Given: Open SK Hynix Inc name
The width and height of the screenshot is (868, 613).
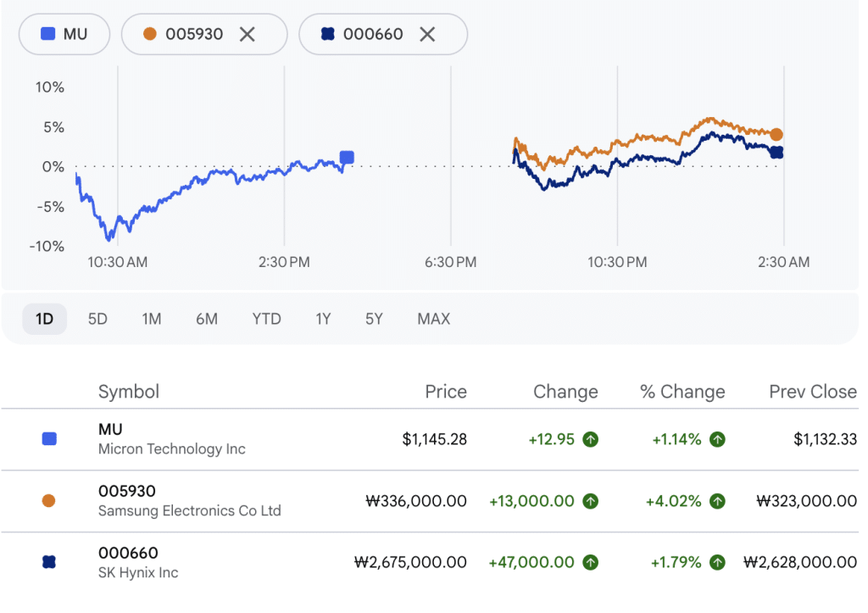Looking at the screenshot, I should (x=138, y=572).
